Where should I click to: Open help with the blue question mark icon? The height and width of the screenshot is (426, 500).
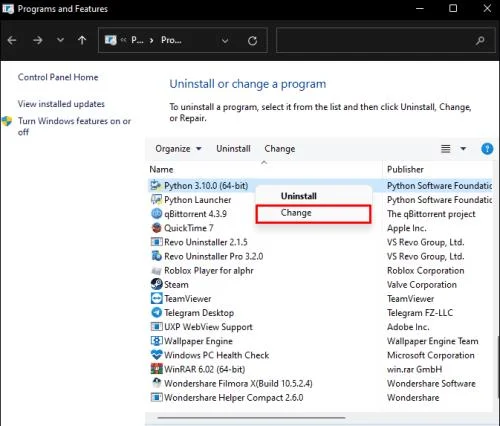pyautogui.click(x=487, y=149)
